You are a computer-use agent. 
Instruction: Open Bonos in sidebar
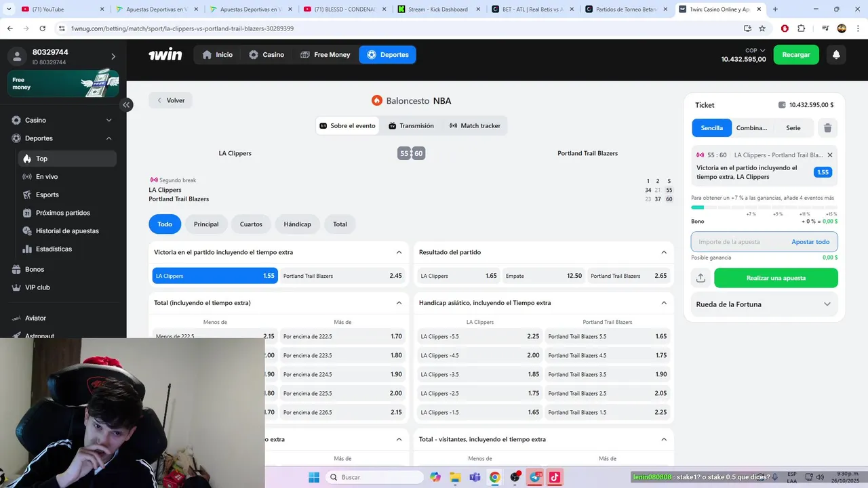(x=62, y=269)
